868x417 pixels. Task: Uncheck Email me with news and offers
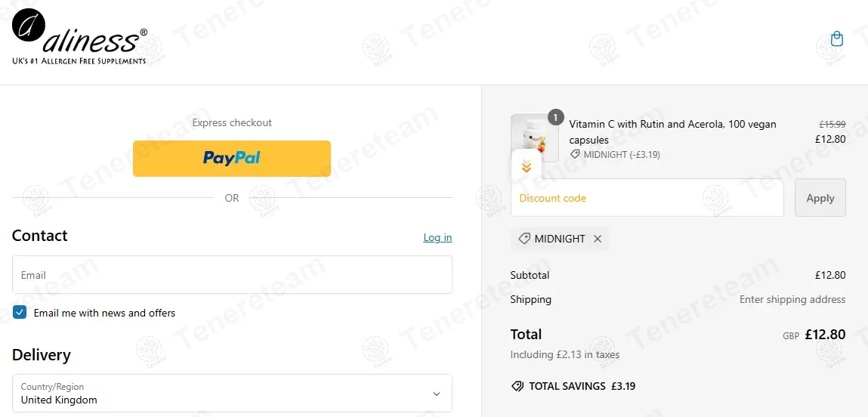click(20, 313)
